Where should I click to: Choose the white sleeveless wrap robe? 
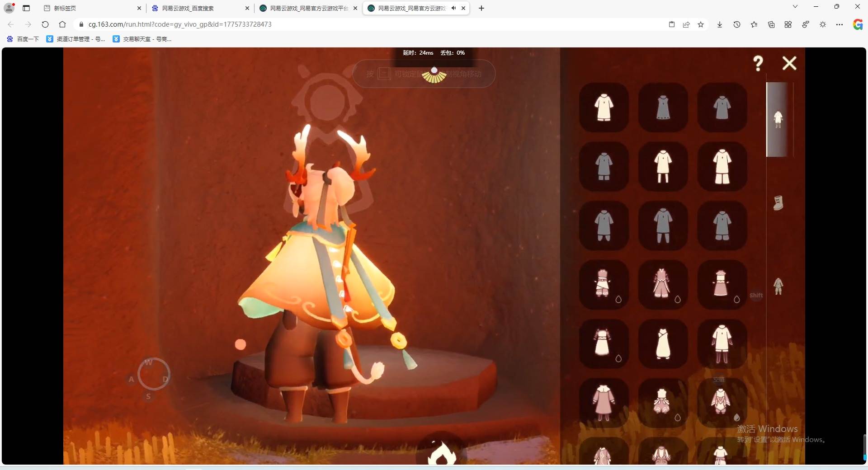(663, 344)
